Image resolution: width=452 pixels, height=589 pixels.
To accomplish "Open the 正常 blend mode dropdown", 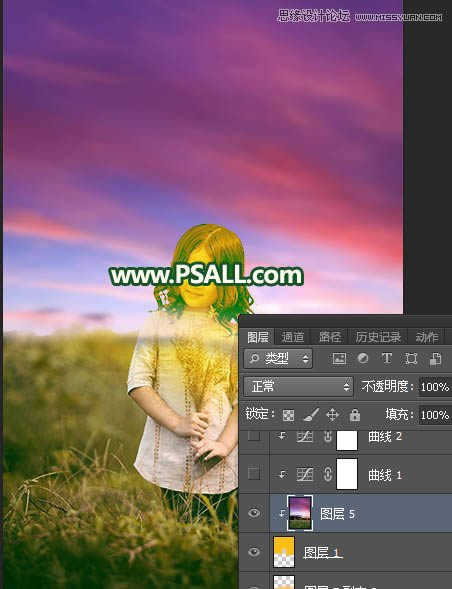I will pos(299,387).
